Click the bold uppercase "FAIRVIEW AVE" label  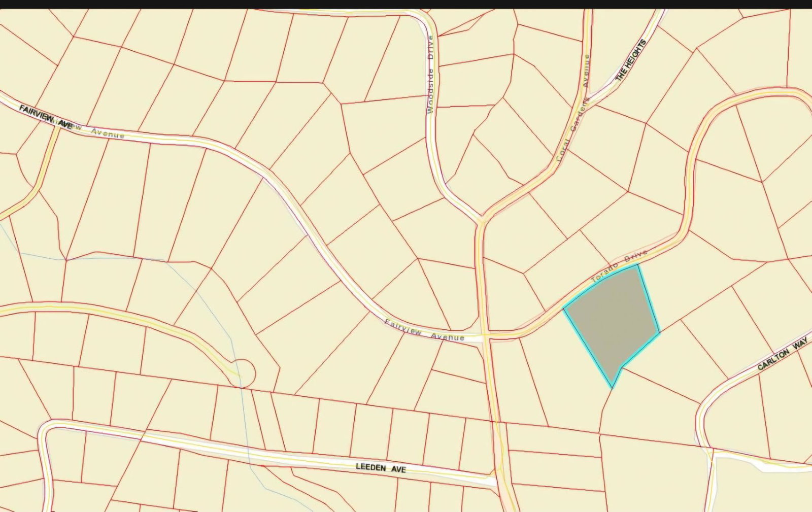click(46, 116)
